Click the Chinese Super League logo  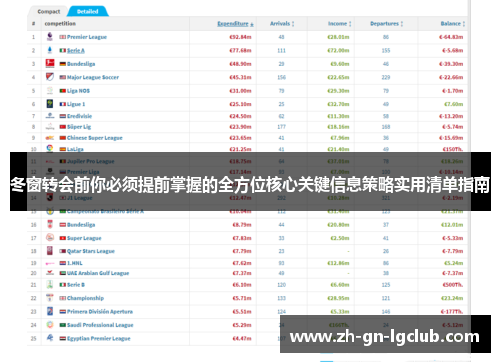click(50, 138)
